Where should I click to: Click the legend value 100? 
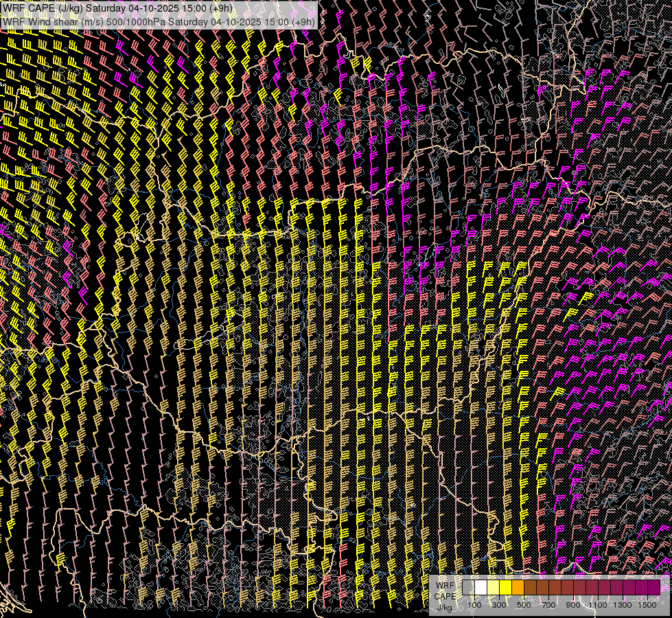(x=474, y=605)
